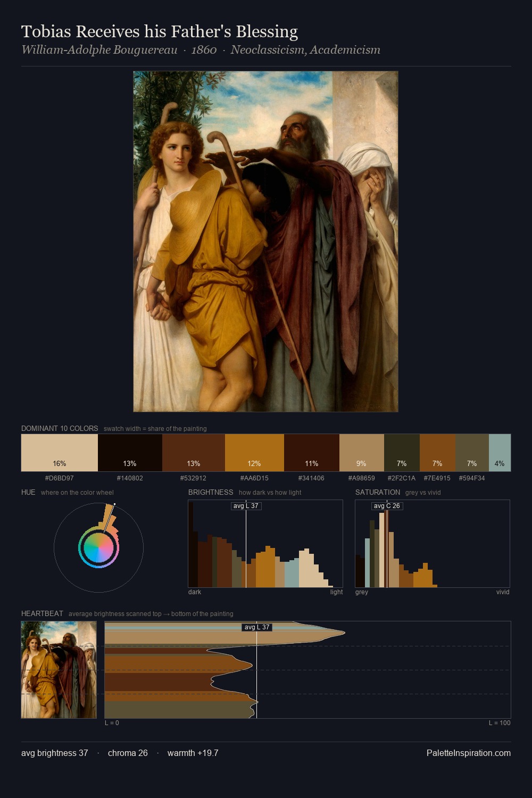The width and height of the screenshot is (532, 798).
Task: Click the avg L 37 marker in Heartbeat chart
Action: 257,627
